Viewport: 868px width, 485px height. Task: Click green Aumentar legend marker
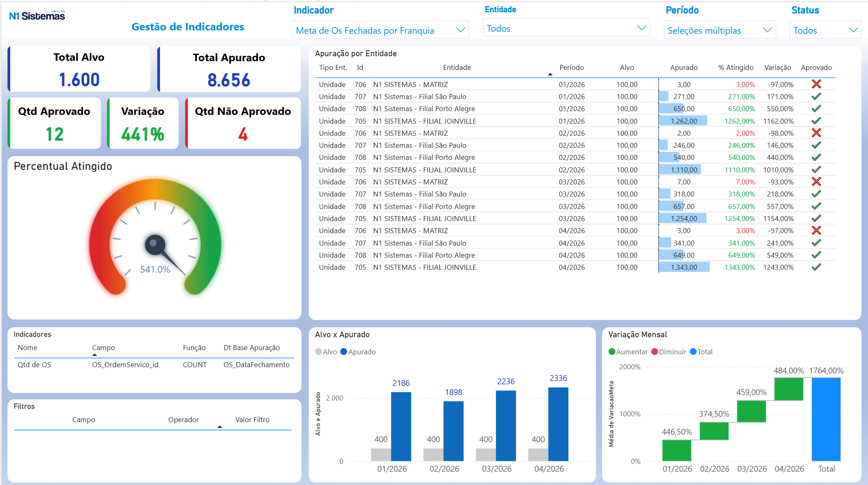tap(612, 352)
